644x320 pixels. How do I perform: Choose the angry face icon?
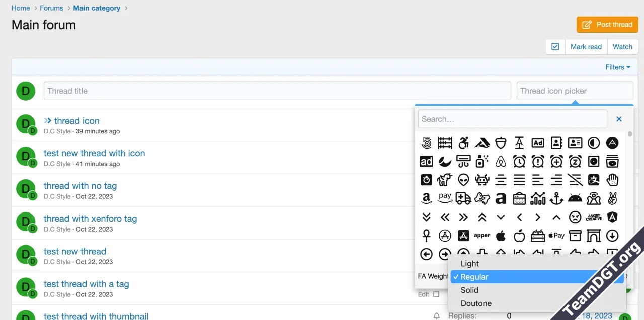(x=575, y=217)
